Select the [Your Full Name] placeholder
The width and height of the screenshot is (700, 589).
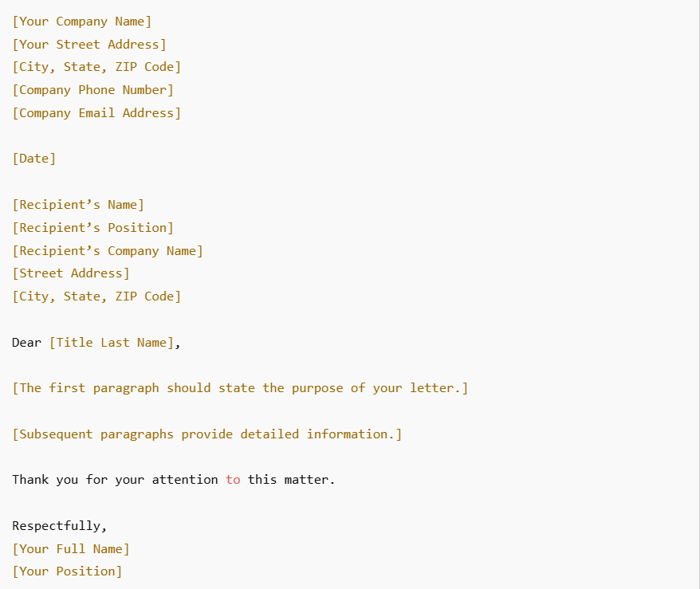click(71, 549)
